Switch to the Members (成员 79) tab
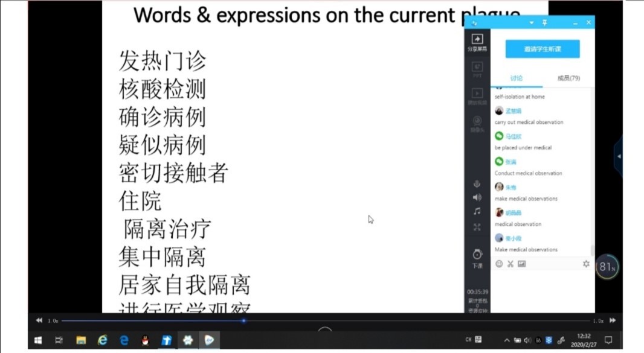Screen dimensions: 644x353 pos(568,78)
